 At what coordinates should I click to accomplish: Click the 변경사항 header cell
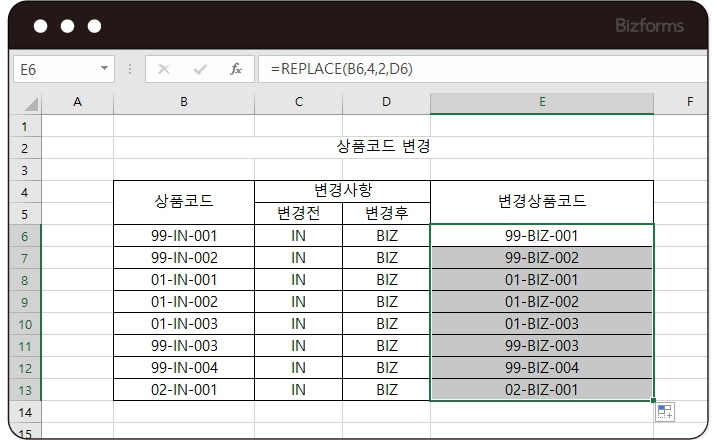(x=342, y=191)
